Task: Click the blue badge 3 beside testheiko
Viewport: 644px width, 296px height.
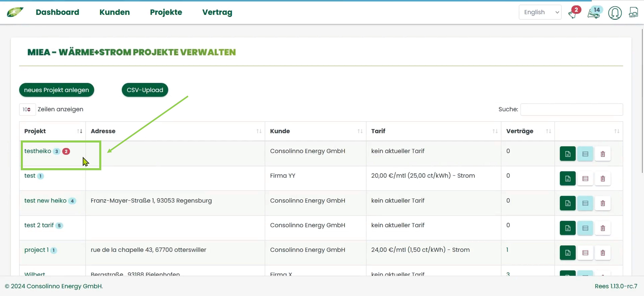Action: (56, 151)
